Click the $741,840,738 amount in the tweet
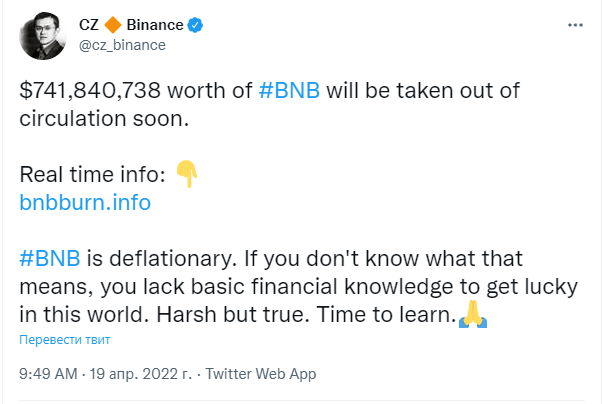Screen dimensions: 604x404 click(x=90, y=91)
